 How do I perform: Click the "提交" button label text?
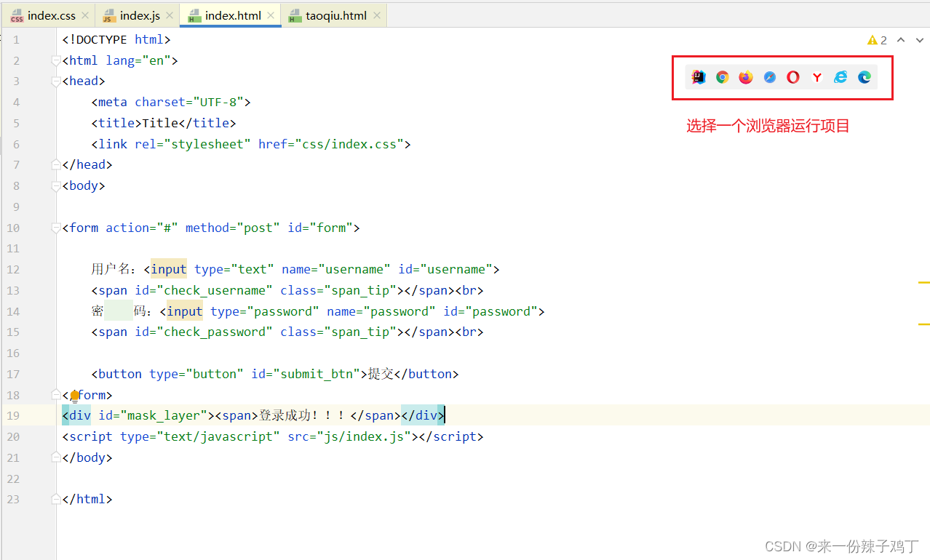[x=381, y=374]
